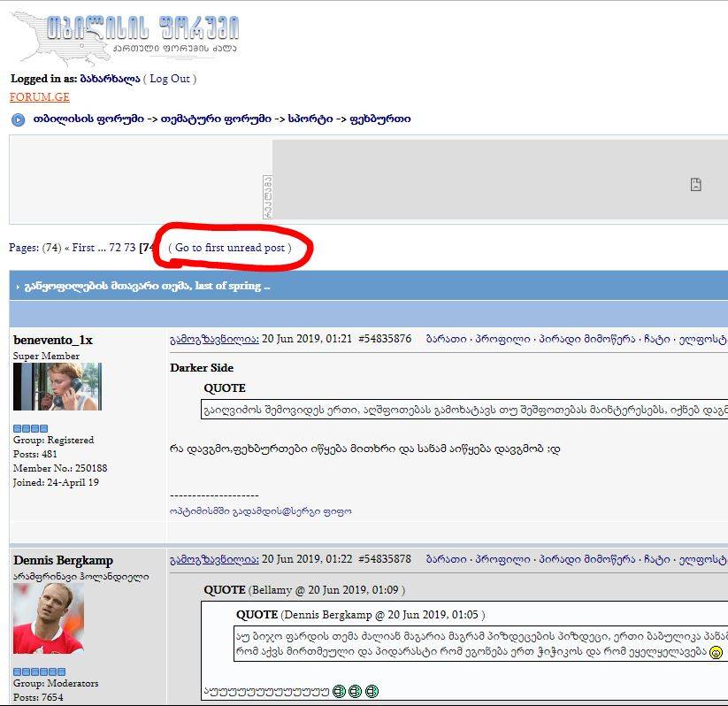Click post number #54835876

(385, 339)
